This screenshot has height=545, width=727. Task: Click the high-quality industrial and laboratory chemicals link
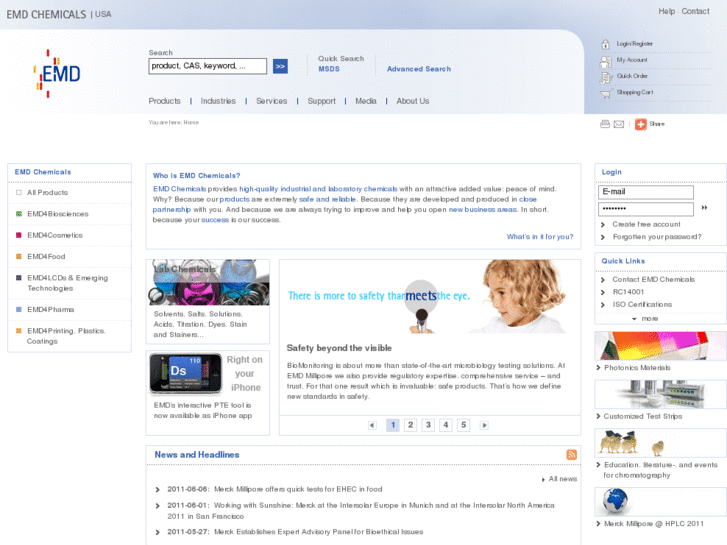(318, 189)
